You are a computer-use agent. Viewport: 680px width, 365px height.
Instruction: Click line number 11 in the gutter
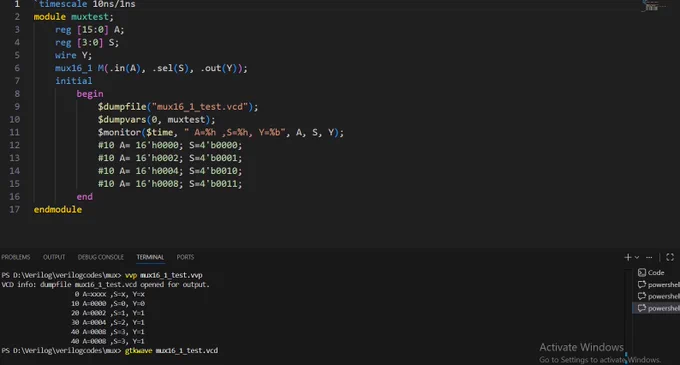coord(14,132)
